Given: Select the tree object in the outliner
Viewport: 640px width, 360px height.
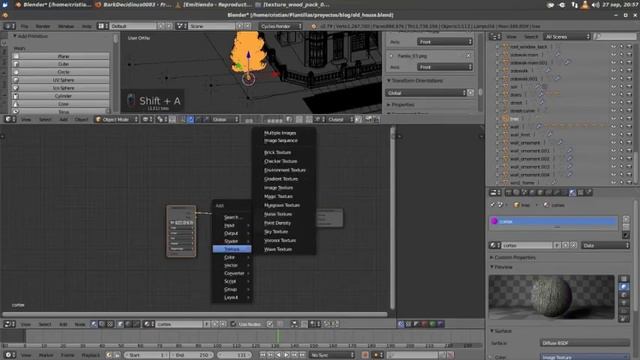Looking at the screenshot, I should tap(514, 119).
